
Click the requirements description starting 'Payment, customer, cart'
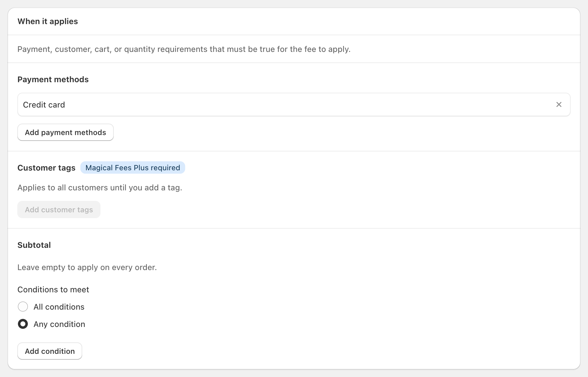coord(184,49)
